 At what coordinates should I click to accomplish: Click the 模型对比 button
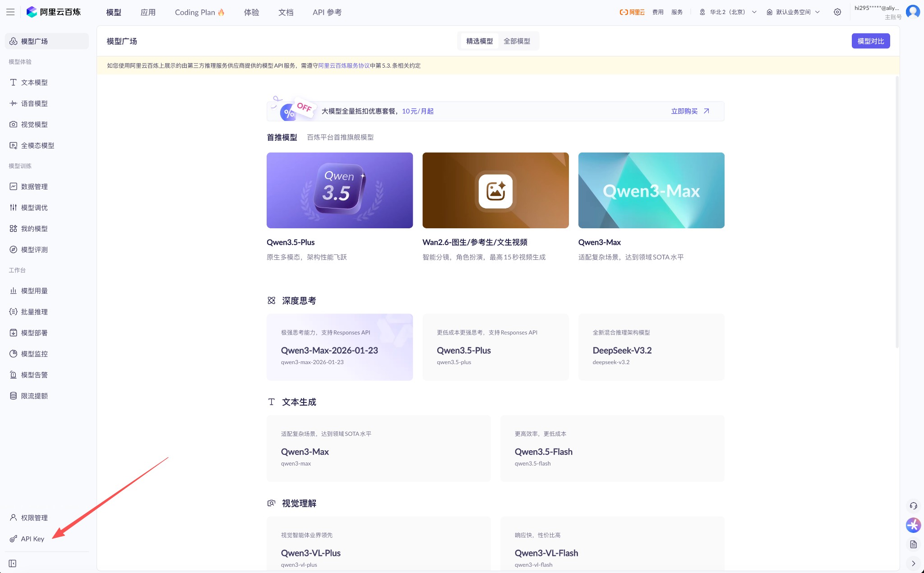[x=870, y=41]
